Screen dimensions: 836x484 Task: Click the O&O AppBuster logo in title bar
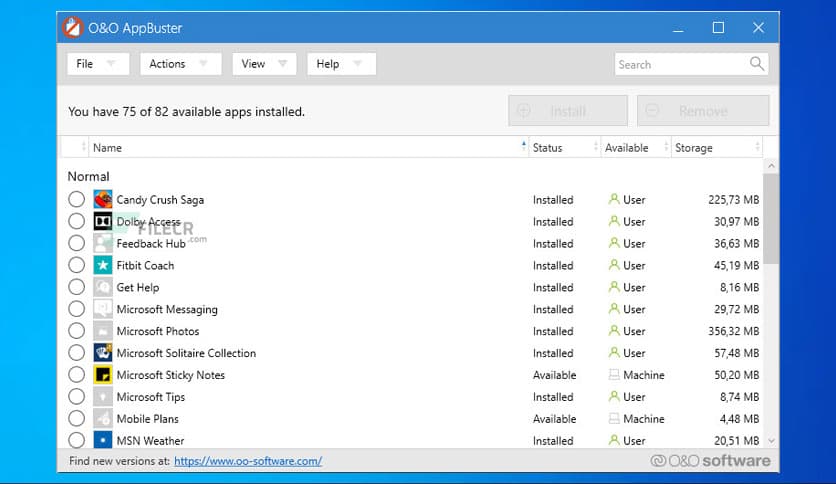73,27
